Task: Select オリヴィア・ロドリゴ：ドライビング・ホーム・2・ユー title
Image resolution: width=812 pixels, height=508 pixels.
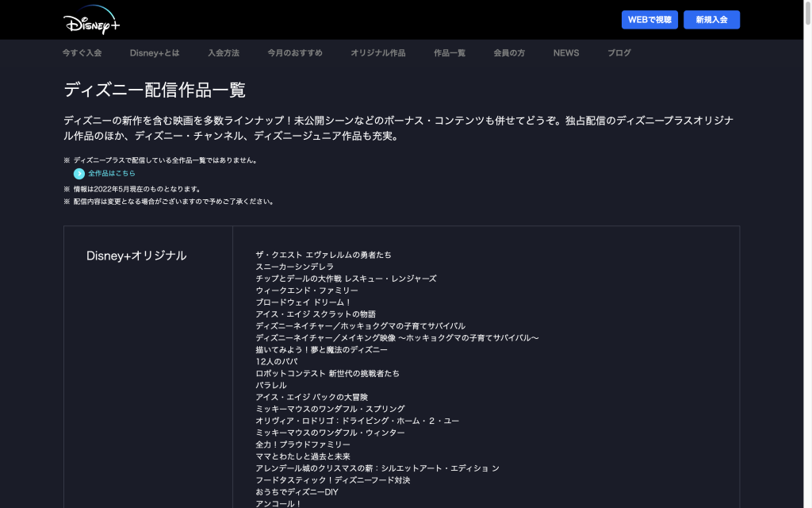Action: click(358, 421)
